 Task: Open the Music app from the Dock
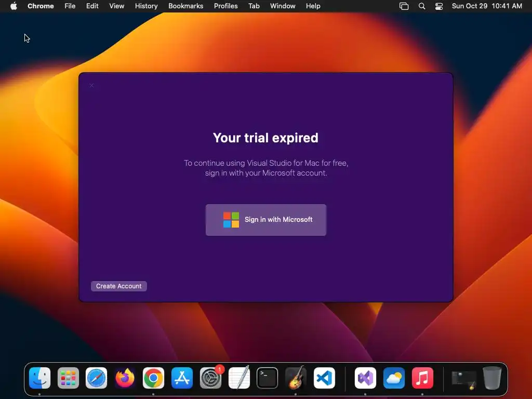tap(422, 378)
